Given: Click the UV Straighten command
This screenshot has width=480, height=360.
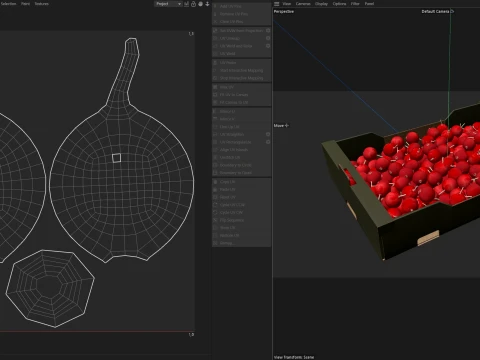Looking at the screenshot, I should pyautogui.click(x=239, y=134).
